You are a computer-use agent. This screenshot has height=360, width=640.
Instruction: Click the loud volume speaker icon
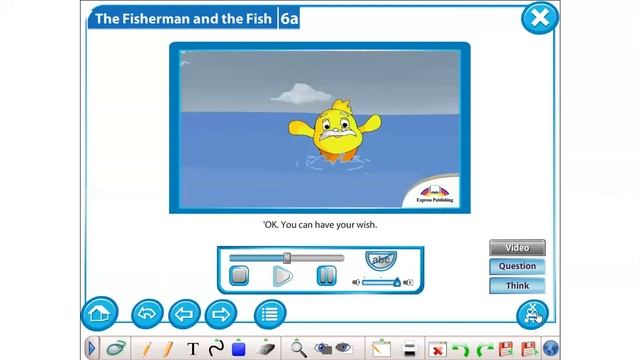[408, 282]
